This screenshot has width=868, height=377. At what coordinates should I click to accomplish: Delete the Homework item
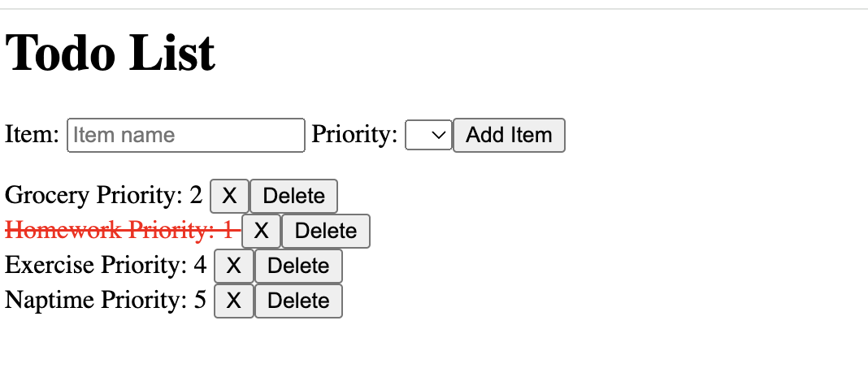click(326, 231)
